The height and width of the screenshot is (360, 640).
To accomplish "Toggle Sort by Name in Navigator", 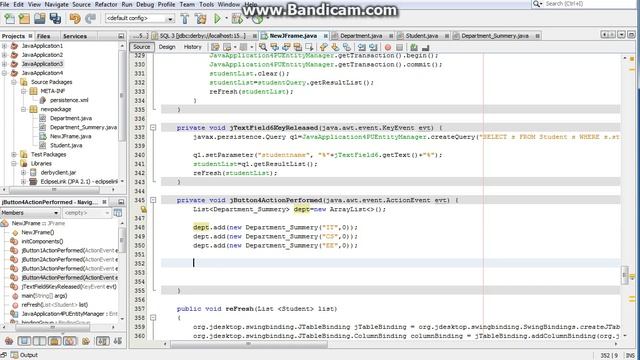I will (x=102, y=340).
